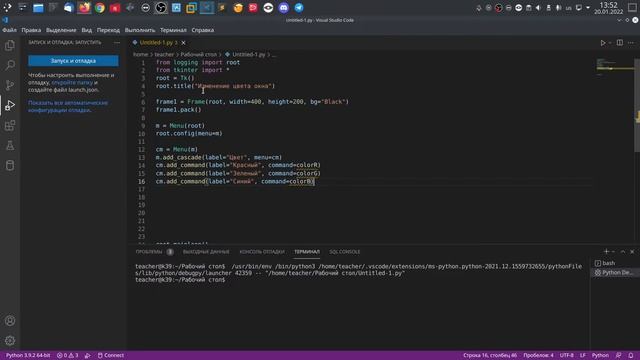The image size is (640, 360).
Task: Open the Справка menu
Action: point(202,30)
